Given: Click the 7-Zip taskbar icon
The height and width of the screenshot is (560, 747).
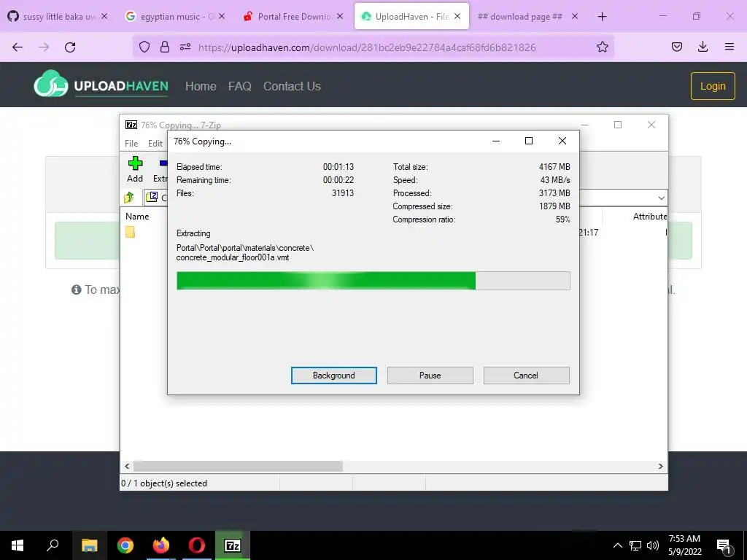Looking at the screenshot, I should [233, 545].
